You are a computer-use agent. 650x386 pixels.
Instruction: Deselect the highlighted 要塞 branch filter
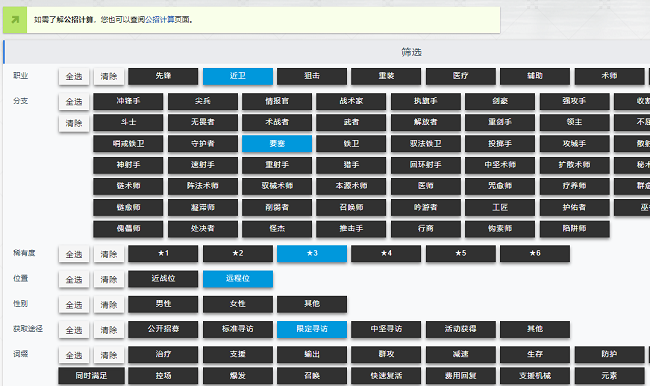click(277, 144)
